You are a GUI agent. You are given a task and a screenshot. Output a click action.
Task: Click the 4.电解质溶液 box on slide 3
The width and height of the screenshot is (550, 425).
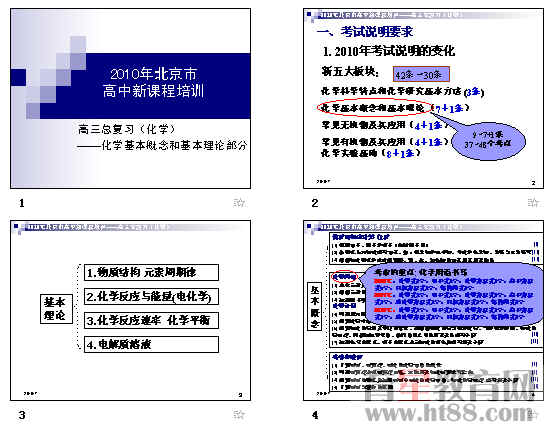[152, 344]
